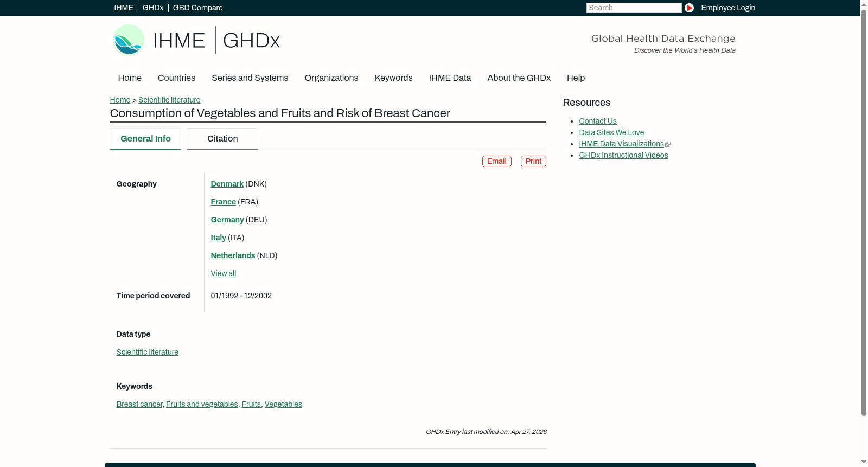Open the Help menu item

coord(576,78)
